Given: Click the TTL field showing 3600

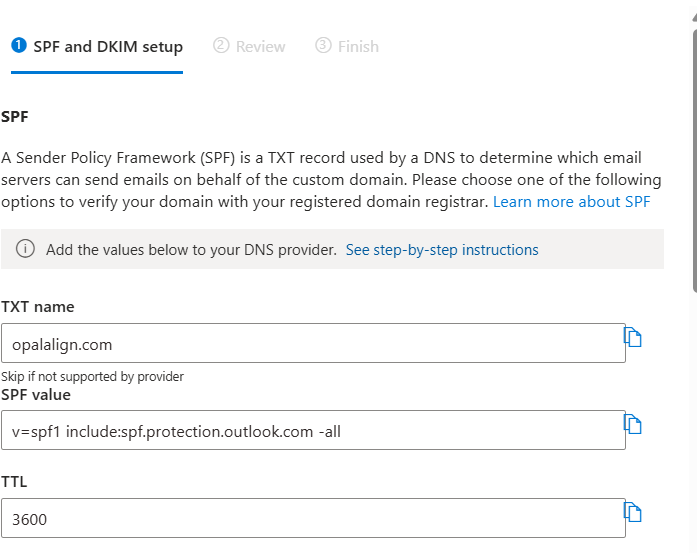Looking at the screenshot, I should (312, 519).
